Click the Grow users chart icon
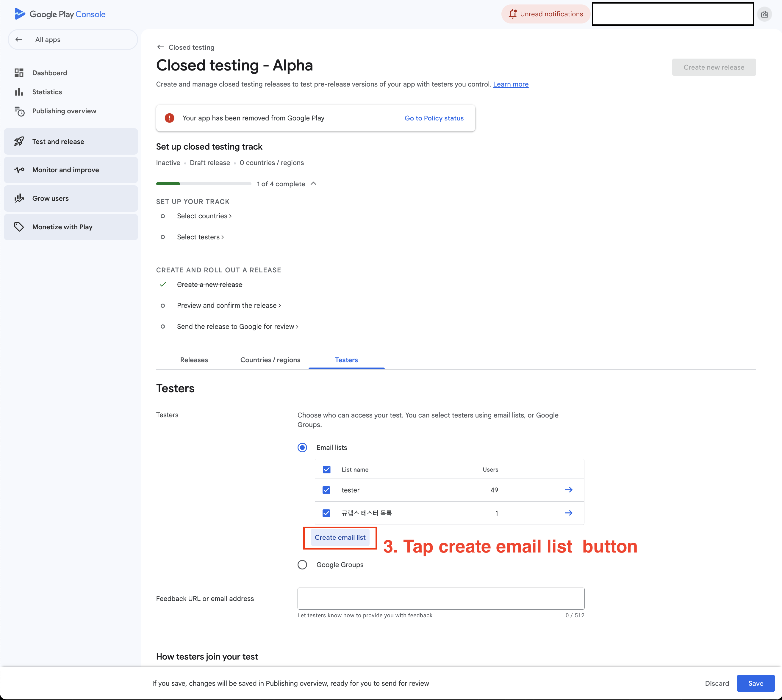 tap(19, 198)
